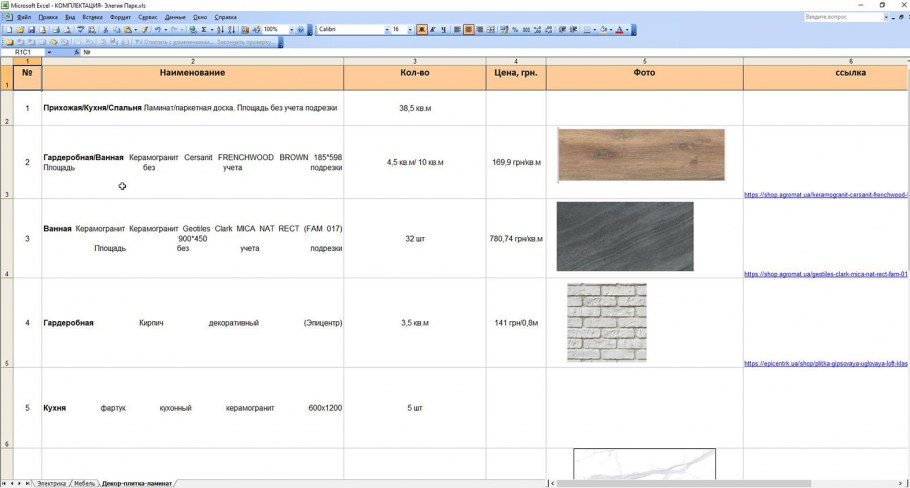The height and width of the screenshot is (488, 910).
Task: Click the wood FRENCHWOOD tile photo
Action: pos(641,155)
